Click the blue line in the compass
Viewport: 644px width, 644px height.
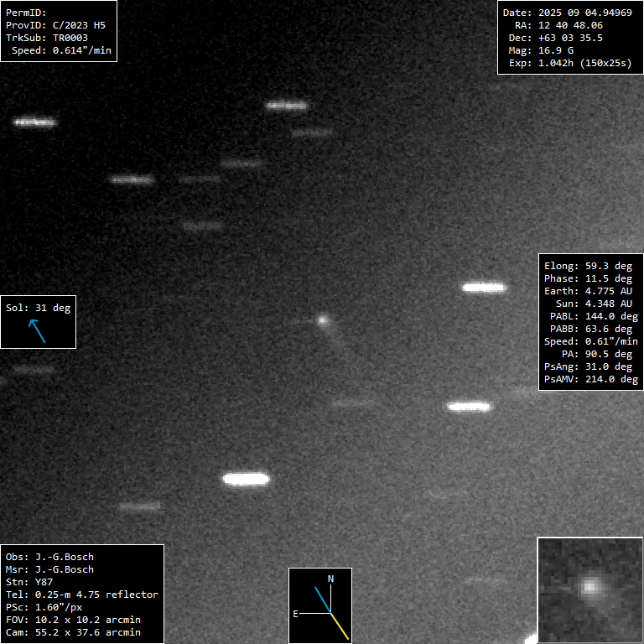[323, 600]
